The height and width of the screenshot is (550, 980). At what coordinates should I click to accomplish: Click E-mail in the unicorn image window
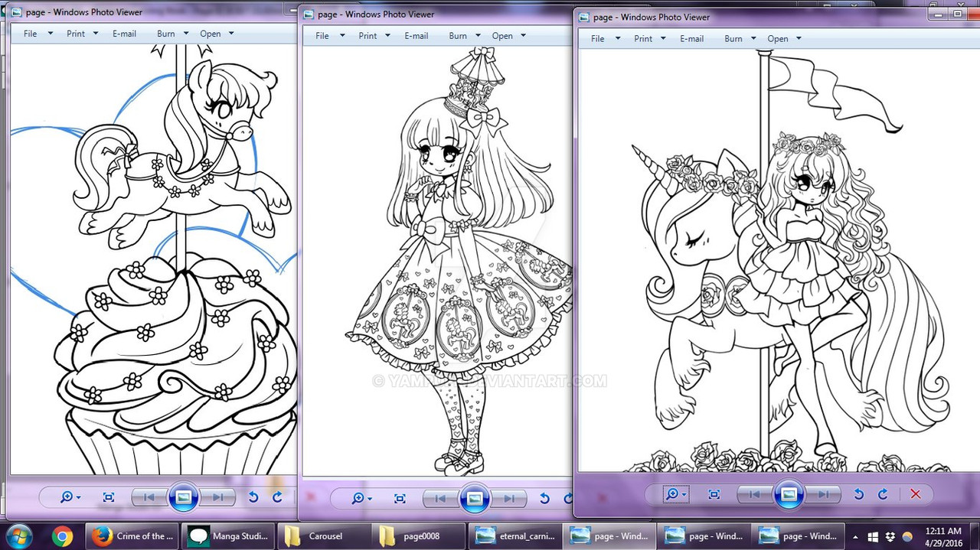pyautogui.click(x=692, y=39)
